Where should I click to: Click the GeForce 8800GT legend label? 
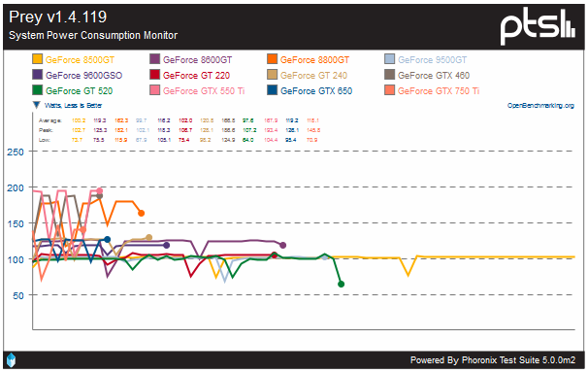(314, 60)
